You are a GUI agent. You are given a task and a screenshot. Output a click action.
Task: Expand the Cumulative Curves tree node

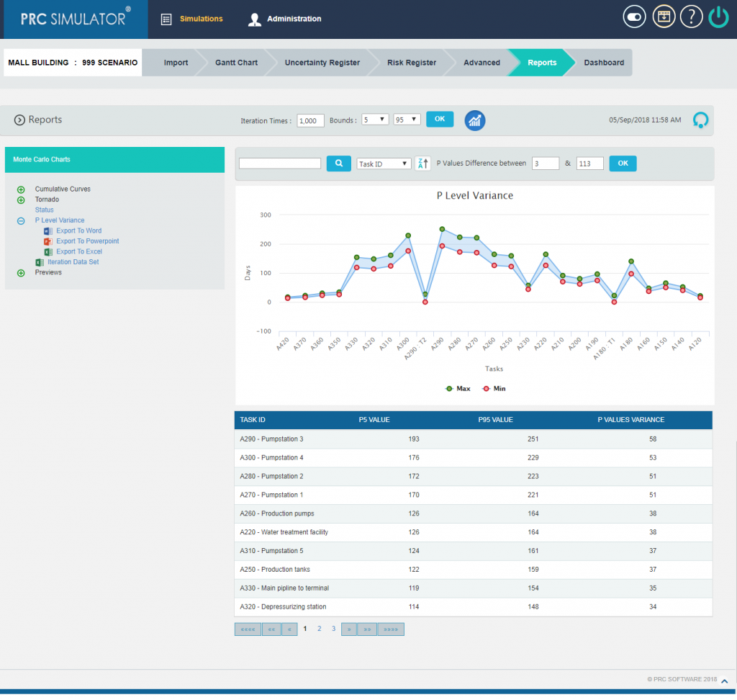pyautogui.click(x=21, y=189)
